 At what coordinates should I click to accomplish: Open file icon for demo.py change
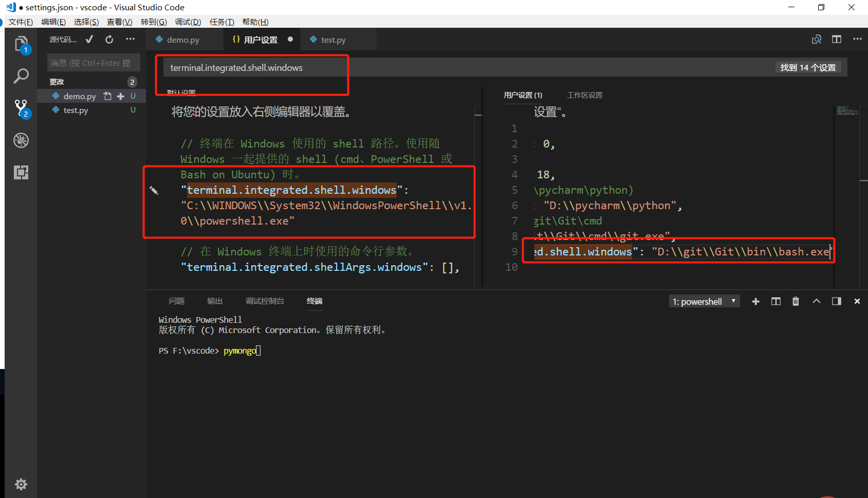click(x=107, y=96)
